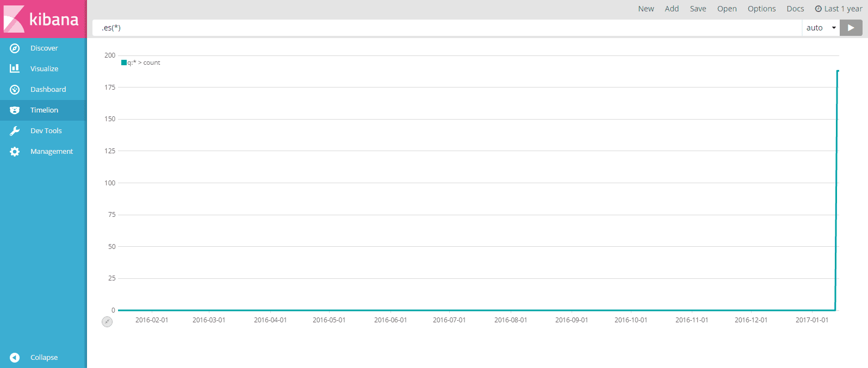Screen dimensions: 868x368
Task: Open the Last 1 year time picker
Action: (x=839, y=9)
